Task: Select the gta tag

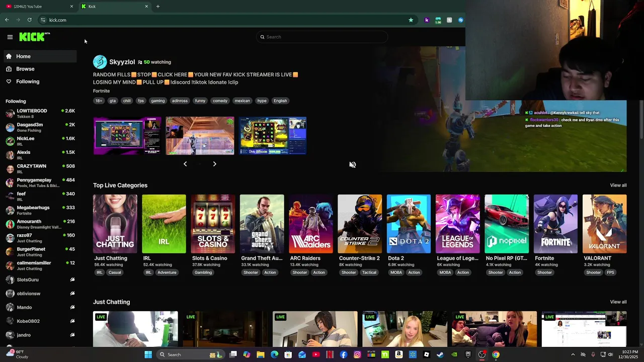Action: pos(113,101)
